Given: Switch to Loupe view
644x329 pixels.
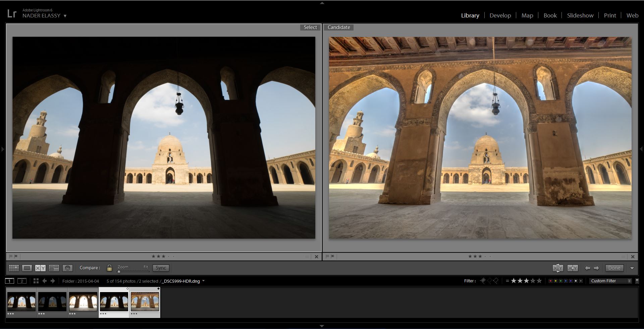Looking at the screenshot, I should coord(27,268).
